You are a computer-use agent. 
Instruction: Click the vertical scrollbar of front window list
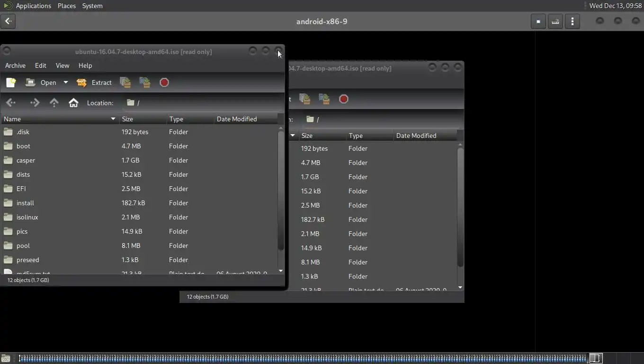point(281,191)
